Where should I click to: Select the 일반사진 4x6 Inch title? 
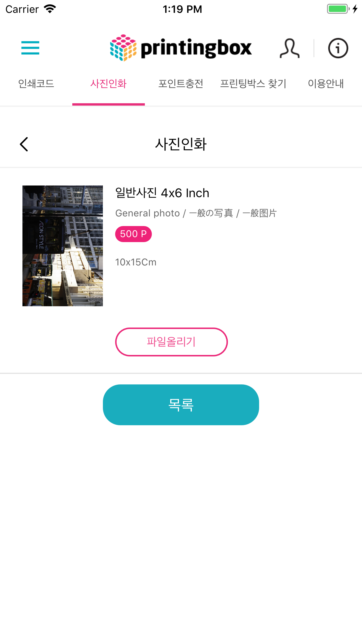[x=162, y=193]
